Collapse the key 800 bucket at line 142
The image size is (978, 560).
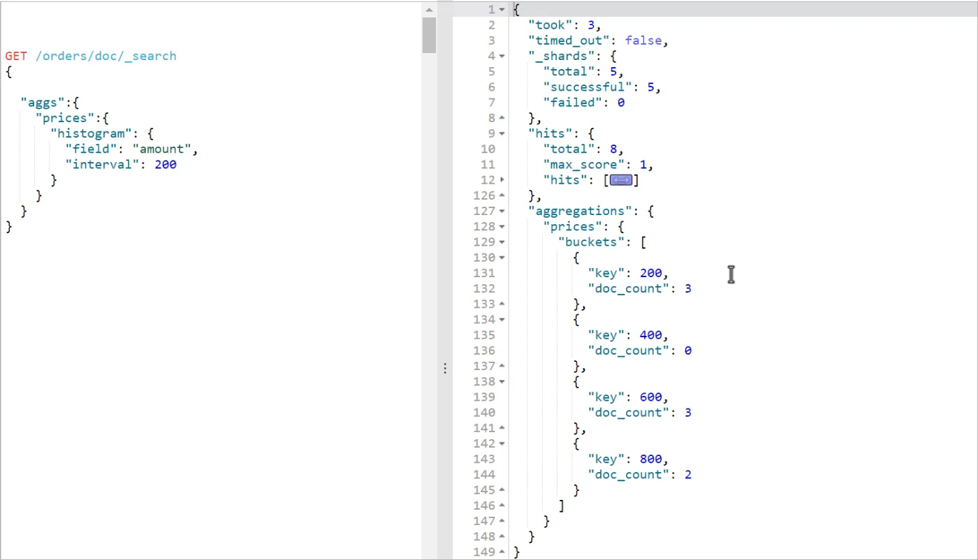pyautogui.click(x=502, y=443)
